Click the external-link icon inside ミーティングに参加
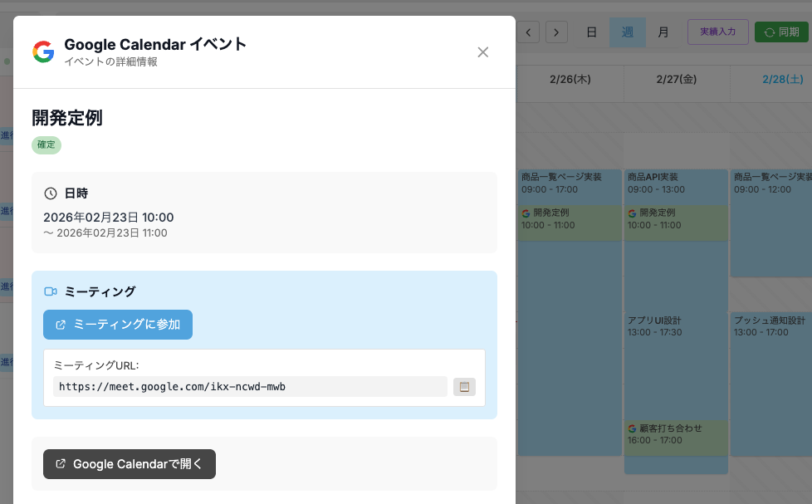Screen dimensions: 812x504 (59, 325)
